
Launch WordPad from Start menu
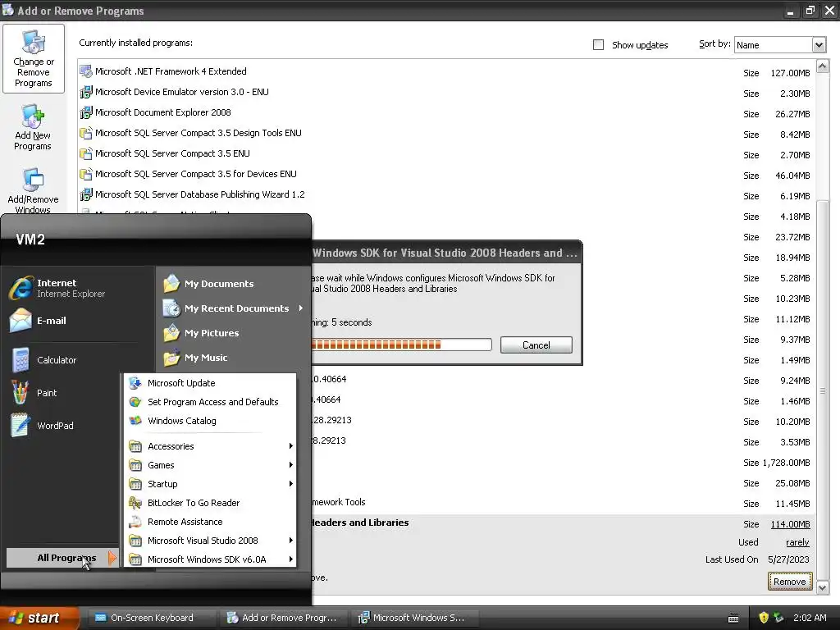[x=21, y=426]
